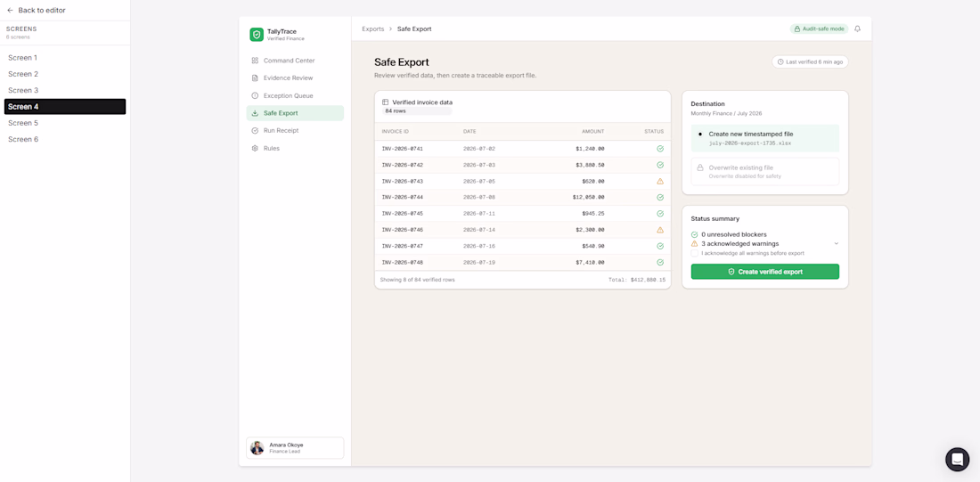Click lock icon on Overwrite existing file option
Screen dimensions: 980x482
click(699, 167)
